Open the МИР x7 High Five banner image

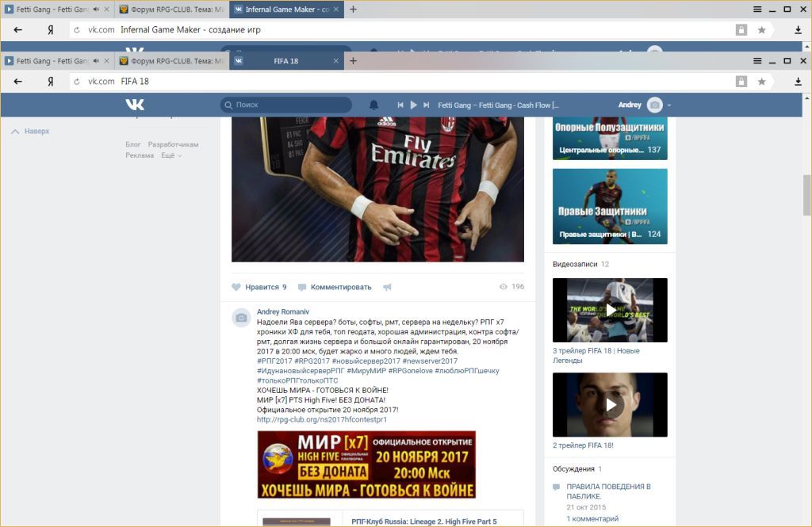(x=366, y=464)
